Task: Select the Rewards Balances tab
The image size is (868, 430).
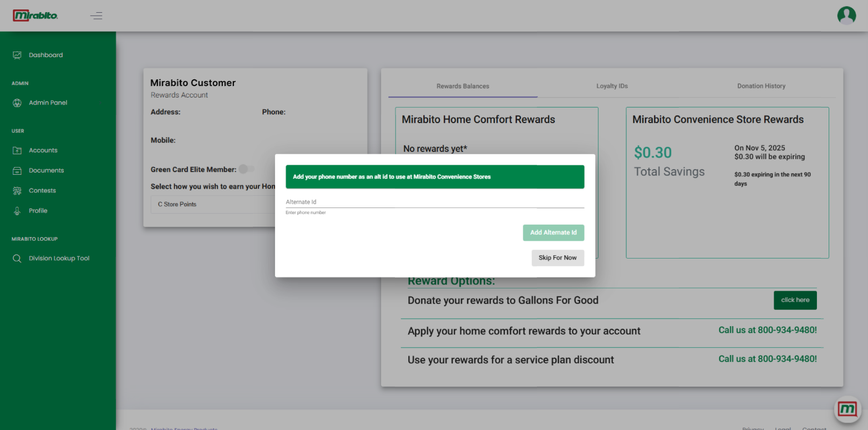Action: [463, 86]
